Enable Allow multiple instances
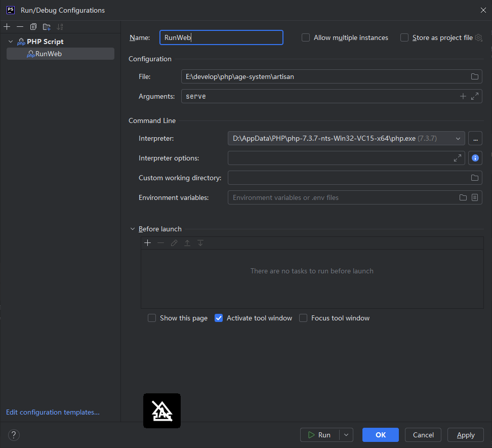This screenshot has height=448, width=492. [305, 37]
